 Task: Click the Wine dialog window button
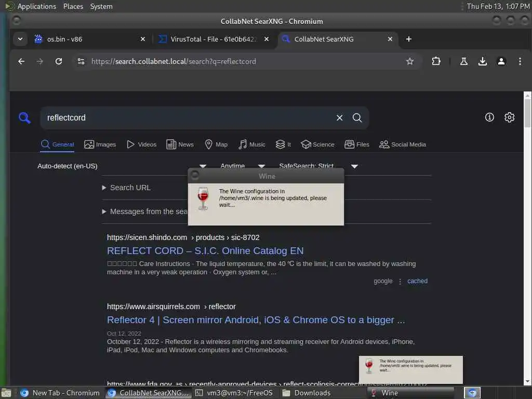click(x=195, y=175)
